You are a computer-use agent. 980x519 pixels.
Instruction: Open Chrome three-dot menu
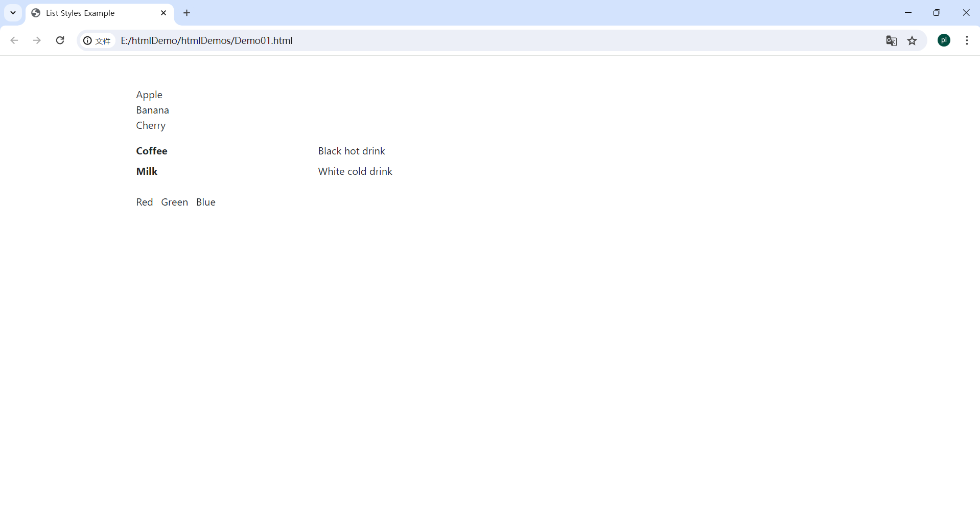point(967,40)
